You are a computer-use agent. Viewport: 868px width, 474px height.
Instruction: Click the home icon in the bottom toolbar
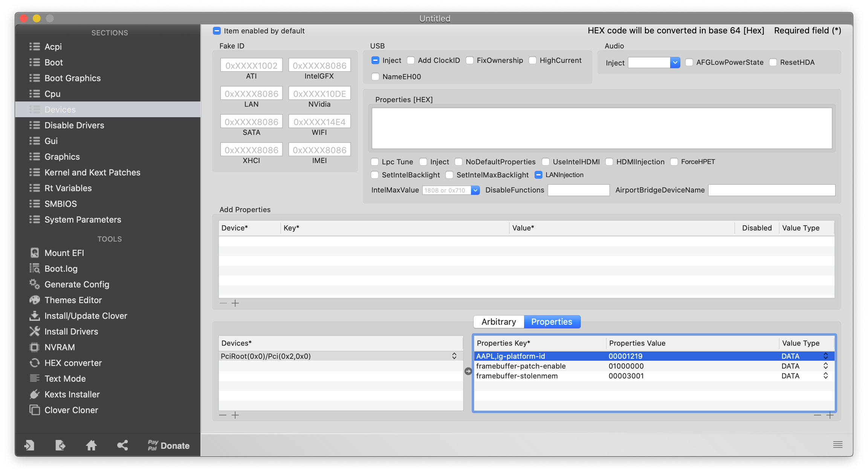point(91,445)
